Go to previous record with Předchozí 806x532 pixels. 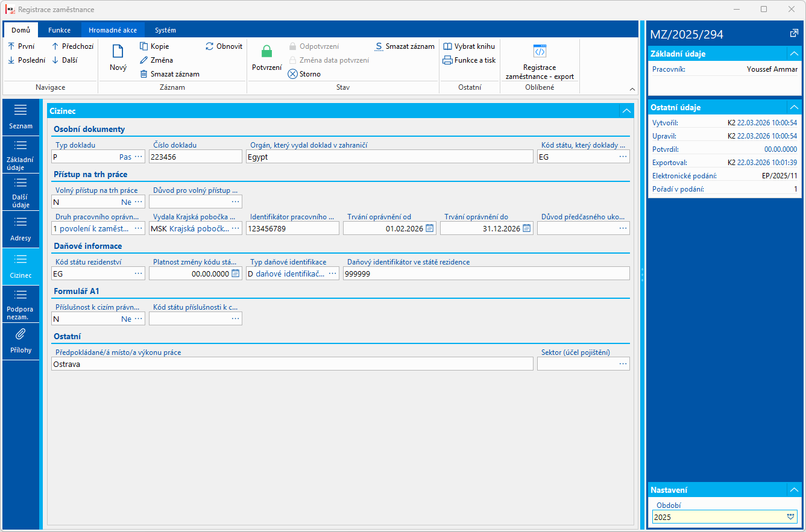(x=72, y=46)
